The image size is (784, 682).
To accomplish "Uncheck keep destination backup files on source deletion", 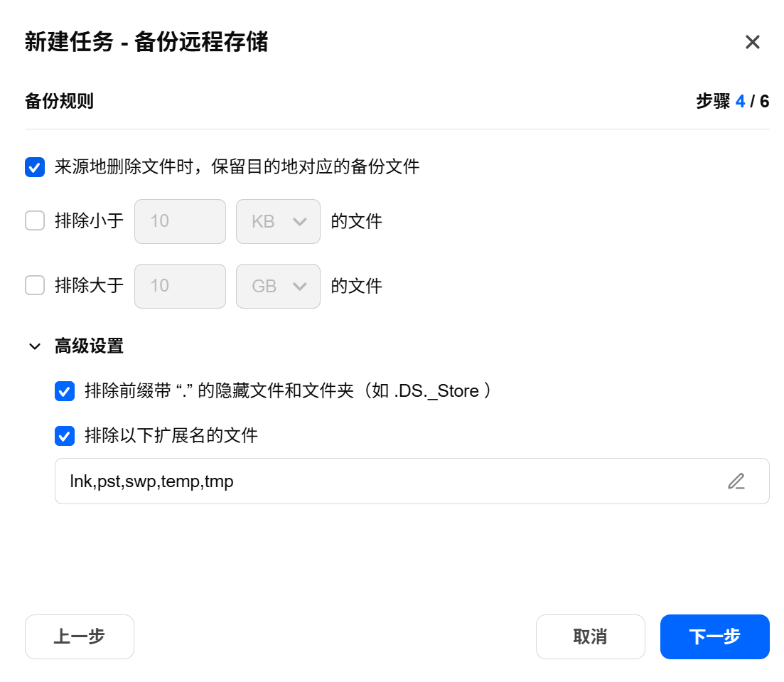I will [35, 167].
